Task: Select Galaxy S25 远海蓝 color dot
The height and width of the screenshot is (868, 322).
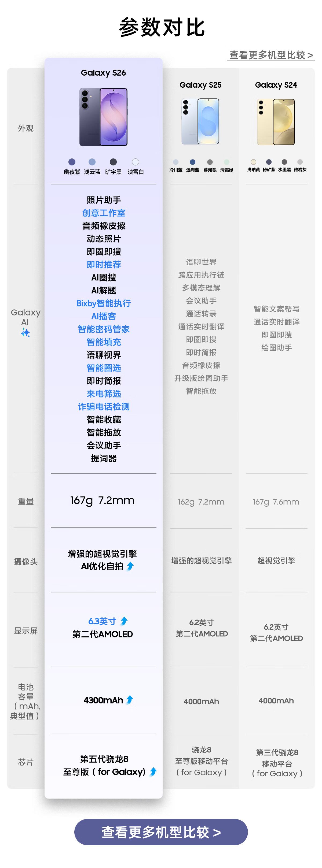Action: click(192, 162)
